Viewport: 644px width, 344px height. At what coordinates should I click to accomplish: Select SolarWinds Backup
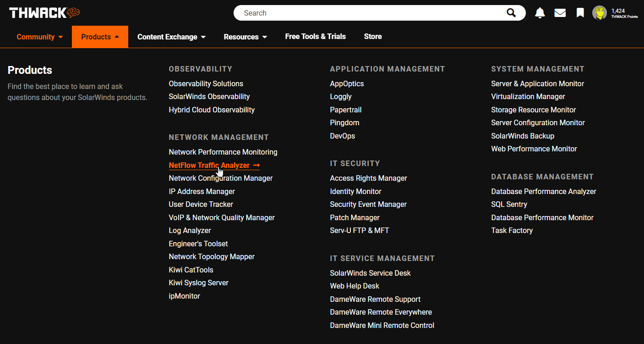523,136
